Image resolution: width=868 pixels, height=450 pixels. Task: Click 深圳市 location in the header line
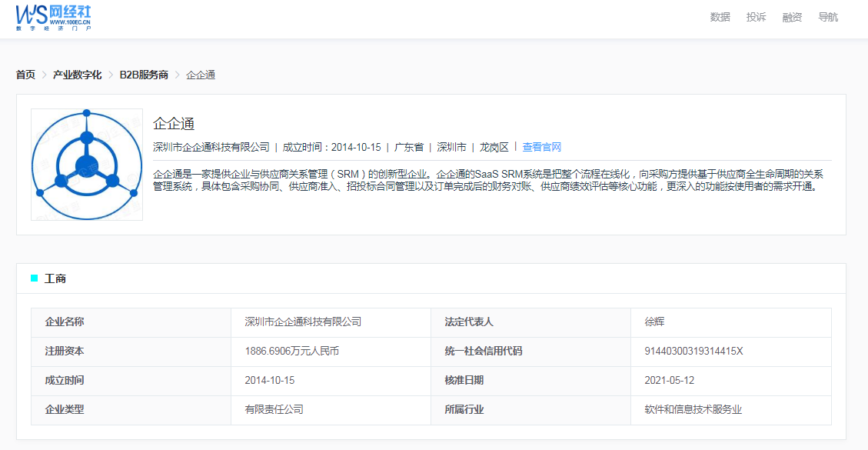click(452, 147)
